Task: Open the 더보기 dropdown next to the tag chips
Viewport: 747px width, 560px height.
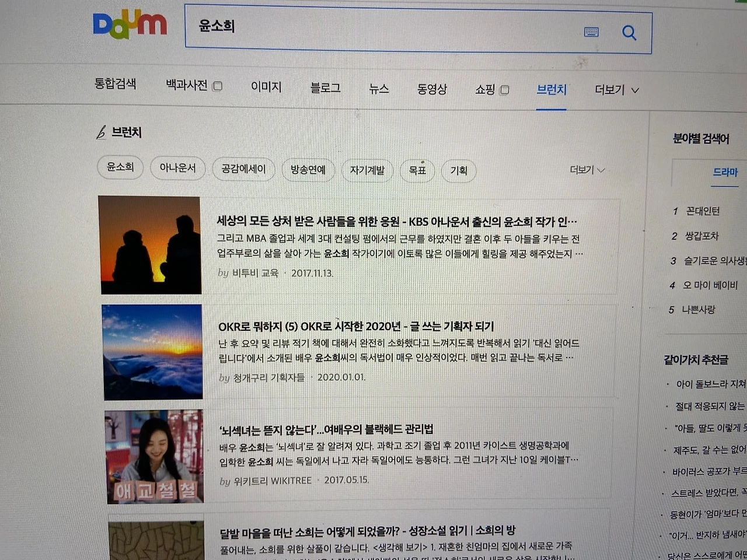Action: pos(587,170)
